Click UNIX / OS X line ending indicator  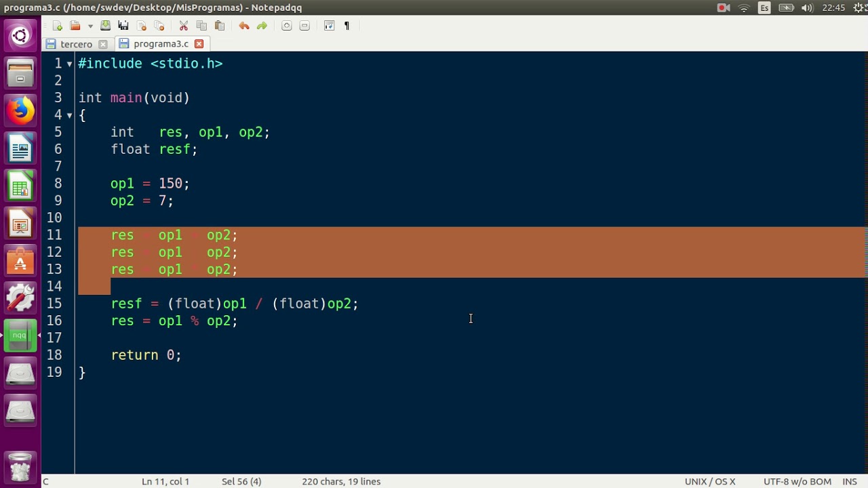(710, 482)
